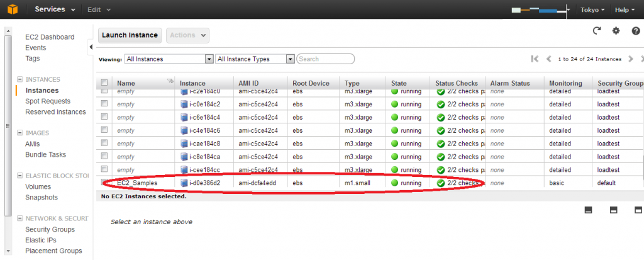Click the Name column edit icon
The image size is (644, 260).
tap(170, 81)
